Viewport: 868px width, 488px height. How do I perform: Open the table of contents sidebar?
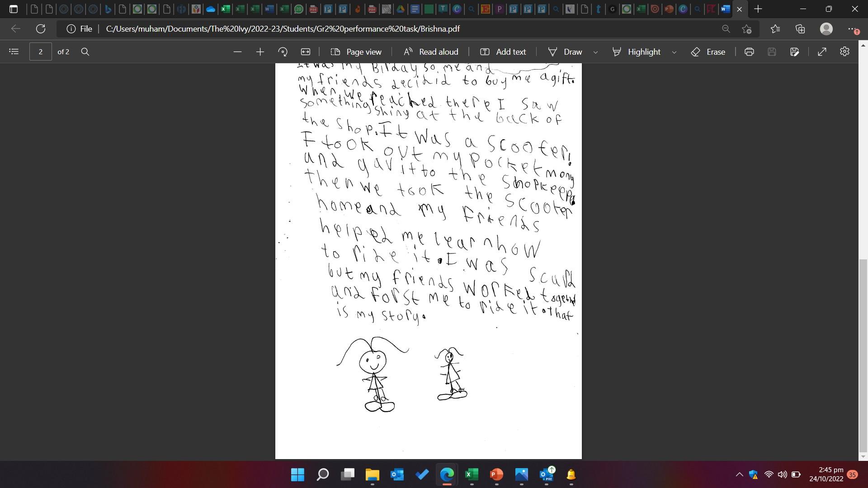(14, 52)
